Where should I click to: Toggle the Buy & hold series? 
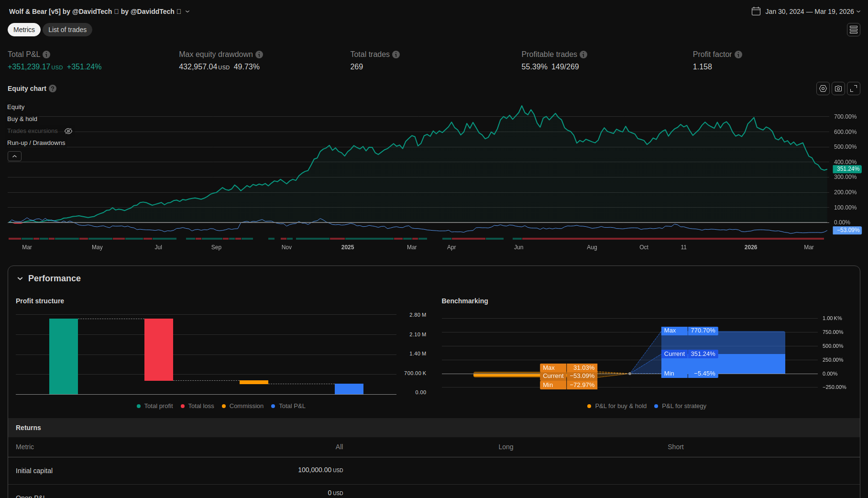click(22, 119)
